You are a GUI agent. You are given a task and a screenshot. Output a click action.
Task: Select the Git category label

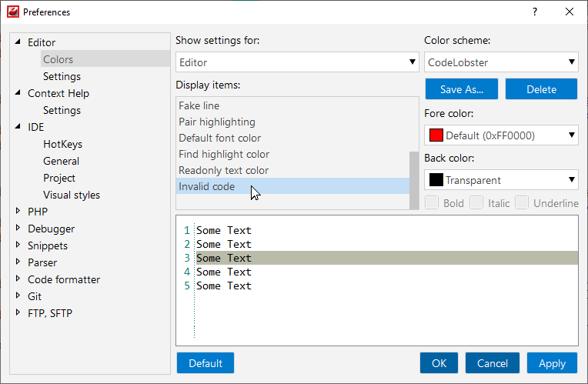point(35,296)
